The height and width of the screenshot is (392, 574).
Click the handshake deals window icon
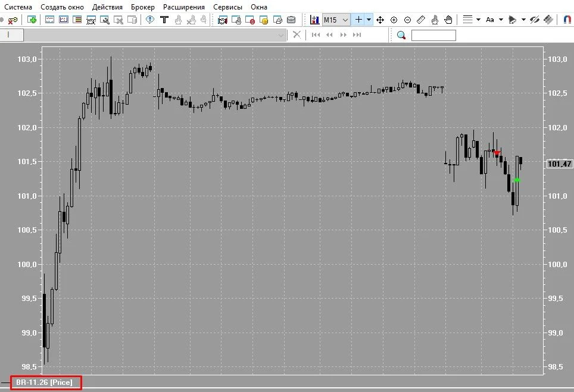click(222, 20)
